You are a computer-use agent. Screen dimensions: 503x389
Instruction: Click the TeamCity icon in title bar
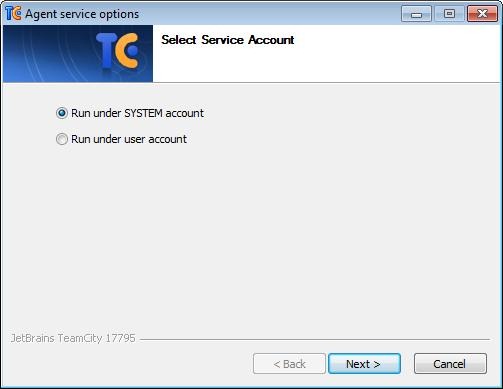tap(13, 14)
